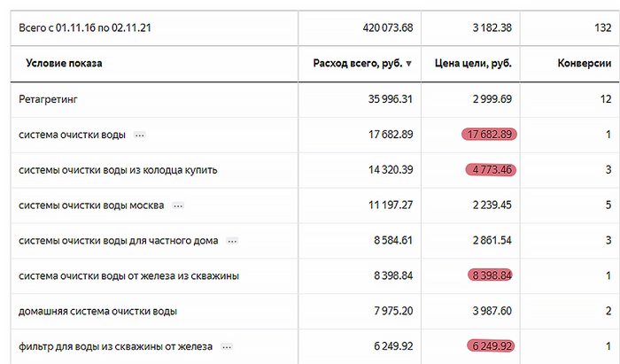Click keyword "системы очистки воды из колодца купить"
Viewport: 620px width, 364px height.
pos(118,169)
